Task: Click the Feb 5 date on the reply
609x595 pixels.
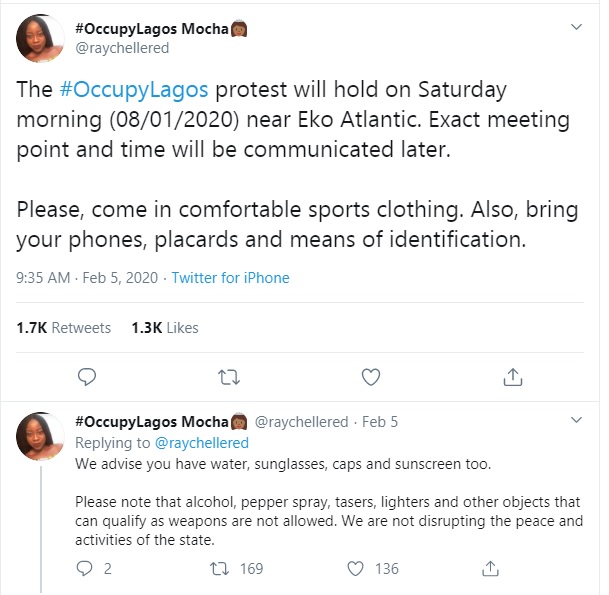Action: (381, 422)
